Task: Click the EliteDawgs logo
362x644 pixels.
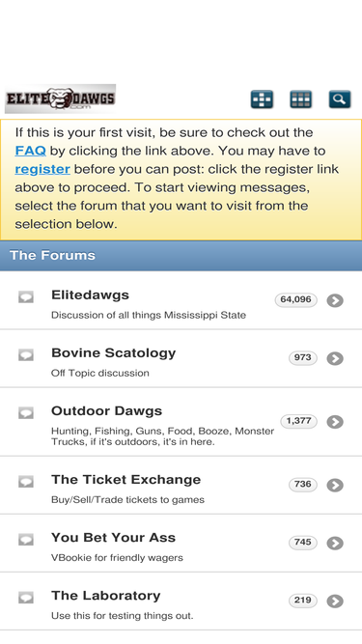Action: [x=60, y=98]
